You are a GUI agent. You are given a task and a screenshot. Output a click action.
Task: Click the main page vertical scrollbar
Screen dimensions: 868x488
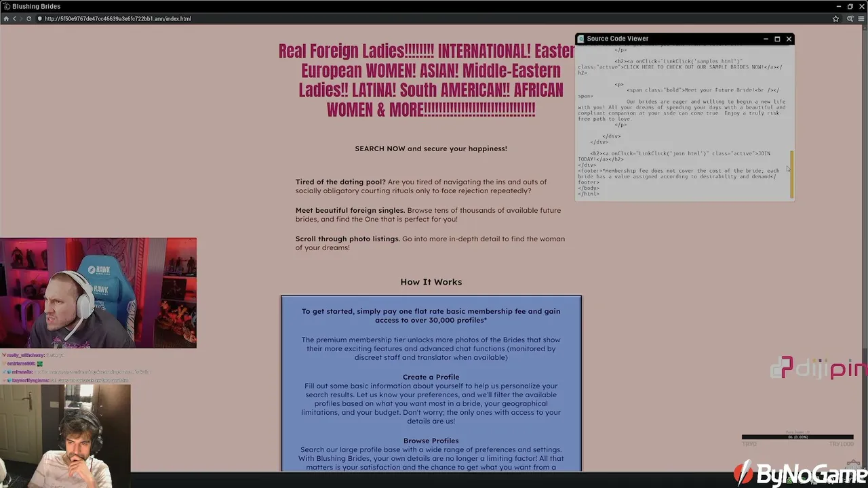pos(865,247)
